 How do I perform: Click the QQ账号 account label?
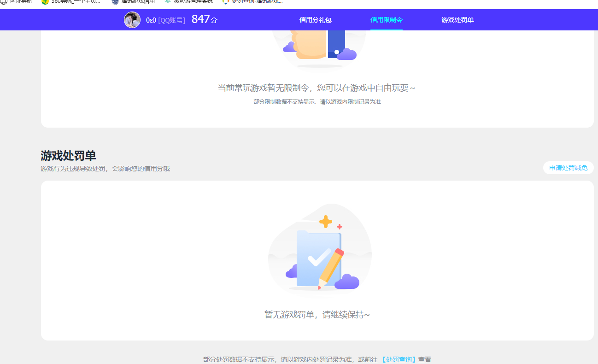pos(170,20)
